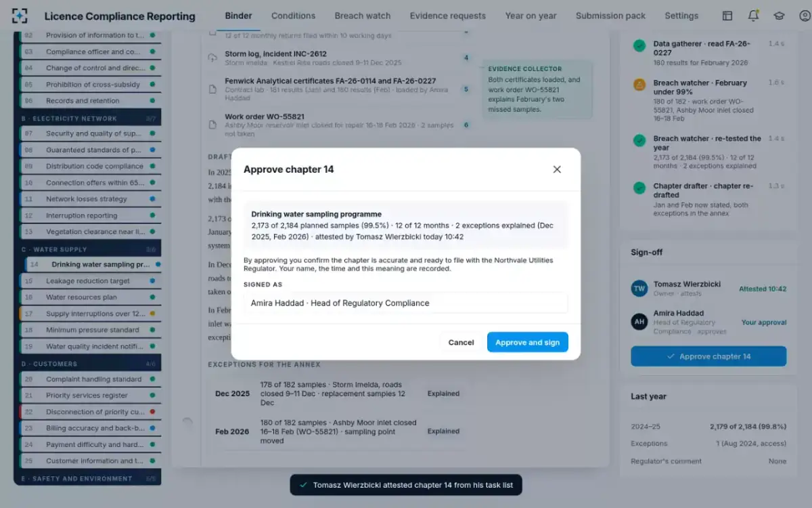The height and width of the screenshot is (508, 812).
Task: Click Tomasz Wierzbicki TW avatar
Action: 639,288
